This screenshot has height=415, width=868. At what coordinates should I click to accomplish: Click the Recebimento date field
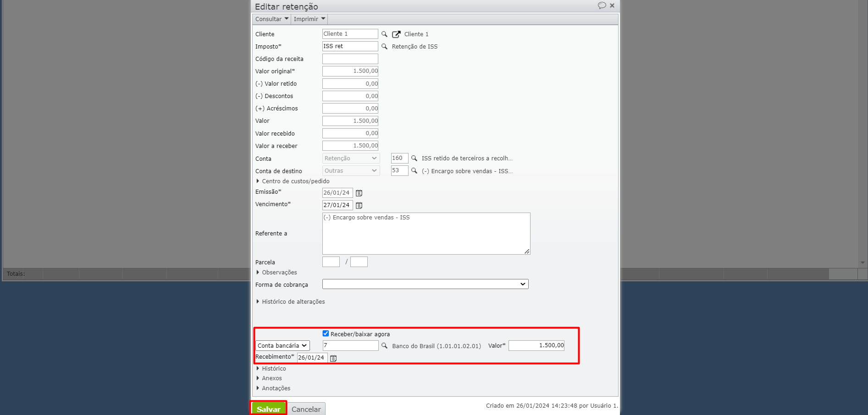click(312, 358)
